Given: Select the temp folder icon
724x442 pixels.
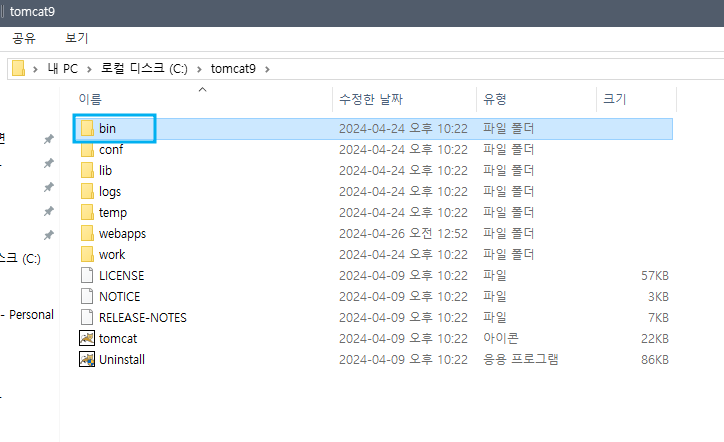Looking at the screenshot, I should (x=87, y=212).
